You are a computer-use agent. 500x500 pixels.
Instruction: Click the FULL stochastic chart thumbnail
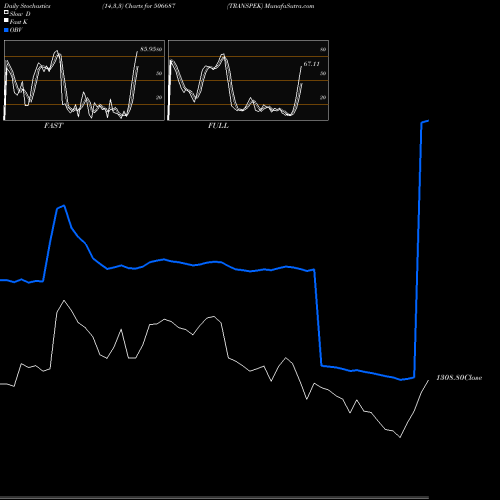[x=248, y=80]
